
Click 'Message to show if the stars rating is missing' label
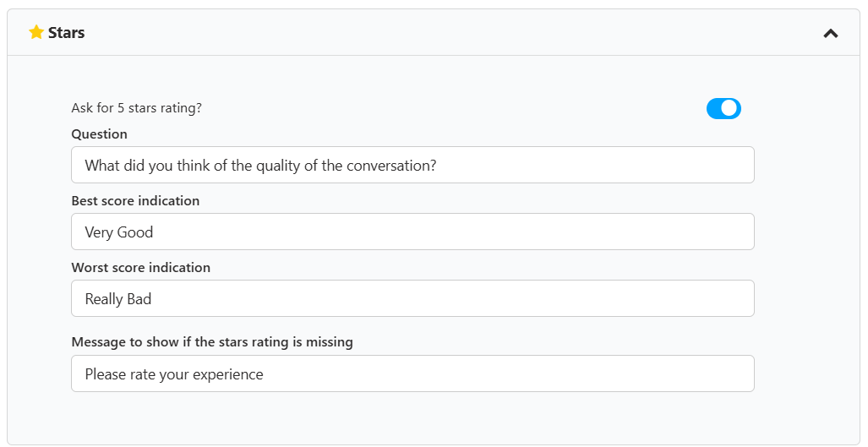(x=211, y=342)
